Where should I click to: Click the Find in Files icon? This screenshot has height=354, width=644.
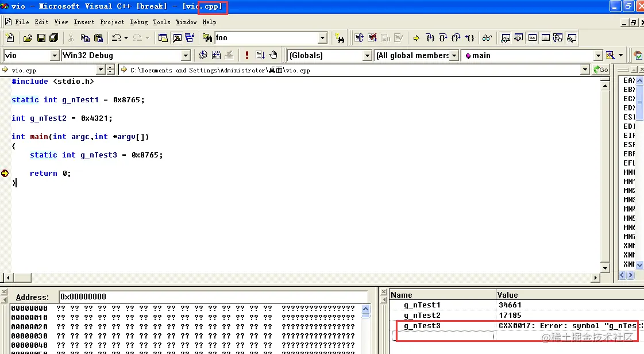(x=207, y=38)
